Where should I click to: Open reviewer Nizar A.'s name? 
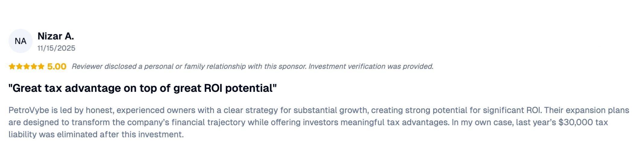56,36
